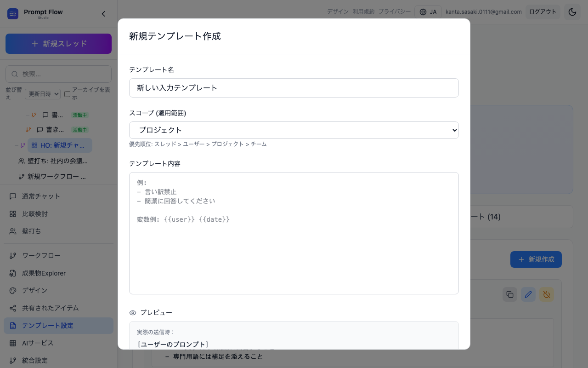This screenshot has height=368, width=588.
Task: Click the AIサービス table icon
Action: click(x=13, y=343)
